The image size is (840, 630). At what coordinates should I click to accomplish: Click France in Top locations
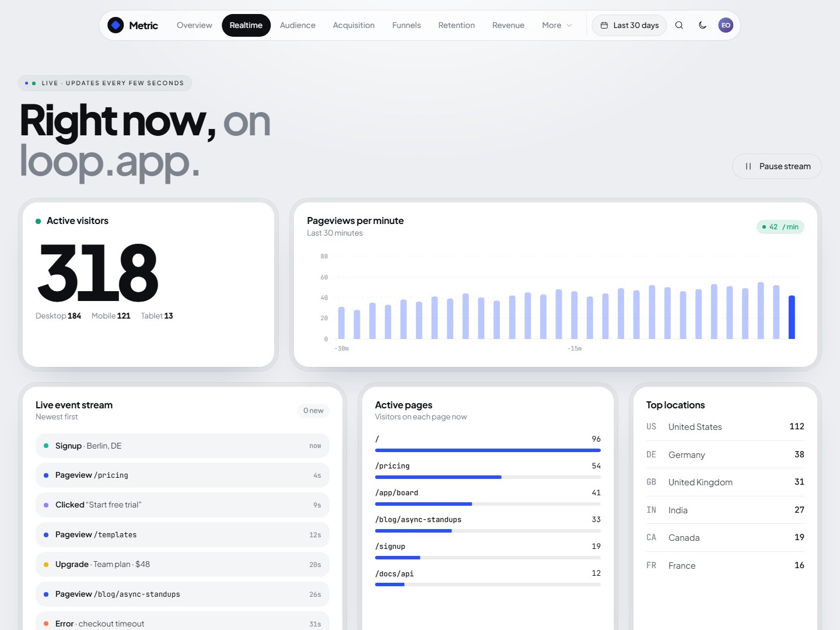coord(725,565)
